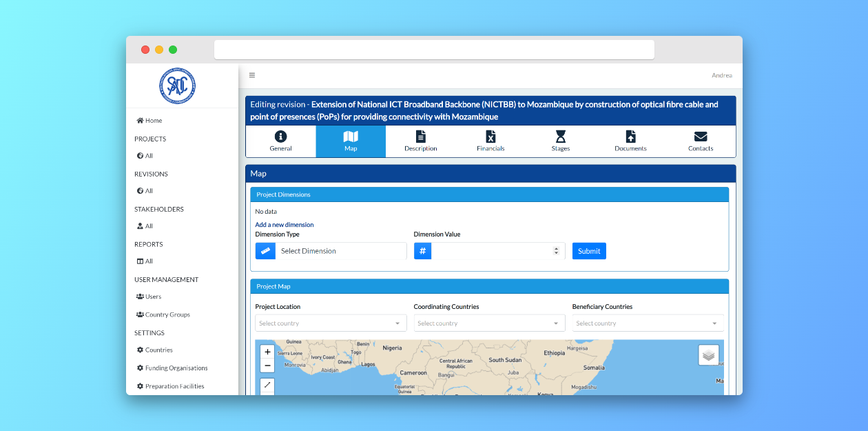Open the map layers control
Image resolution: width=868 pixels, height=431 pixels.
tap(709, 355)
